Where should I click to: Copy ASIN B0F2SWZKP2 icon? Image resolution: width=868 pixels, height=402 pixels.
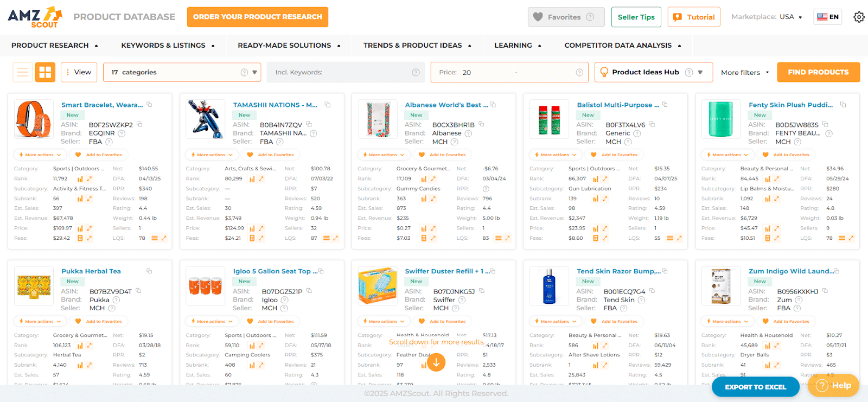tap(139, 124)
